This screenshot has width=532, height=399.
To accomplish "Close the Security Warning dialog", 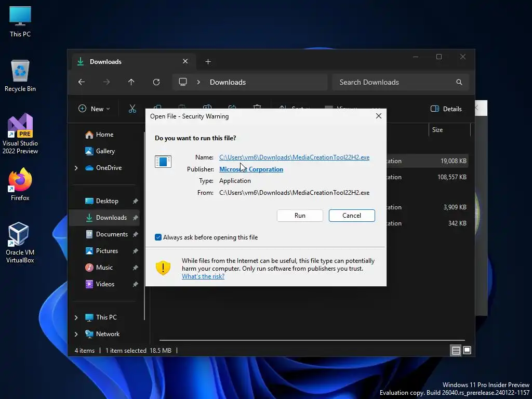I will tap(379, 116).
